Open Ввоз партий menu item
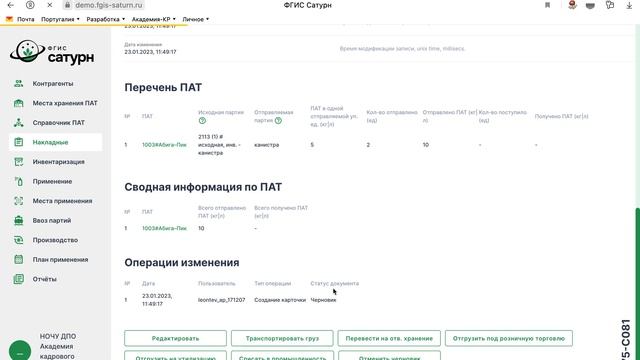The width and height of the screenshot is (640, 360). click(52, 220)
